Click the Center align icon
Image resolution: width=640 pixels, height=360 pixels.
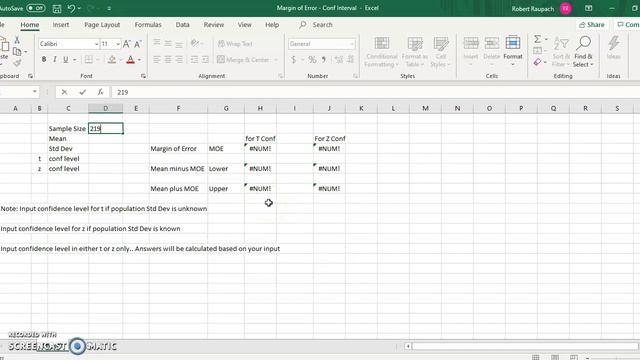coord(168,60)
